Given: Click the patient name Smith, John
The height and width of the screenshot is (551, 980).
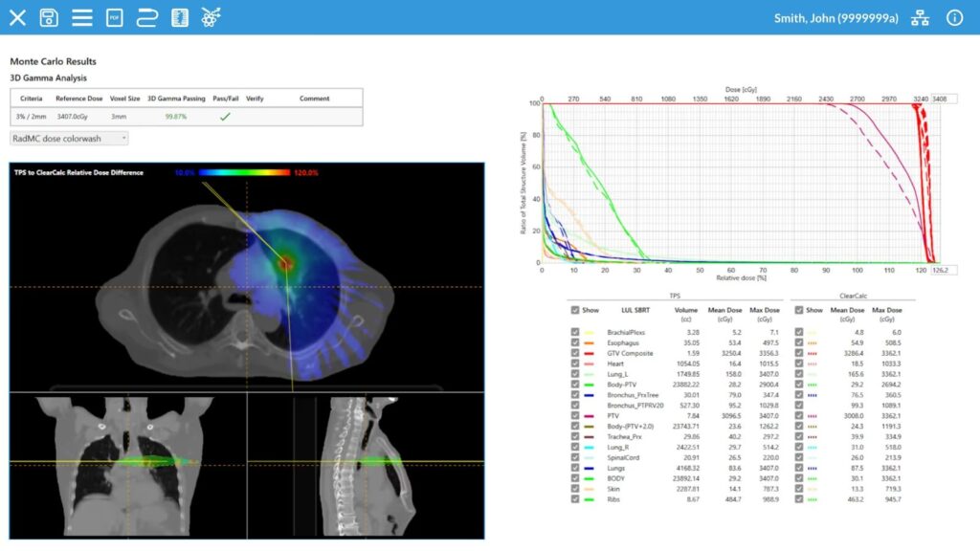Looking at the screenshot, I should [x=835, y=17].
